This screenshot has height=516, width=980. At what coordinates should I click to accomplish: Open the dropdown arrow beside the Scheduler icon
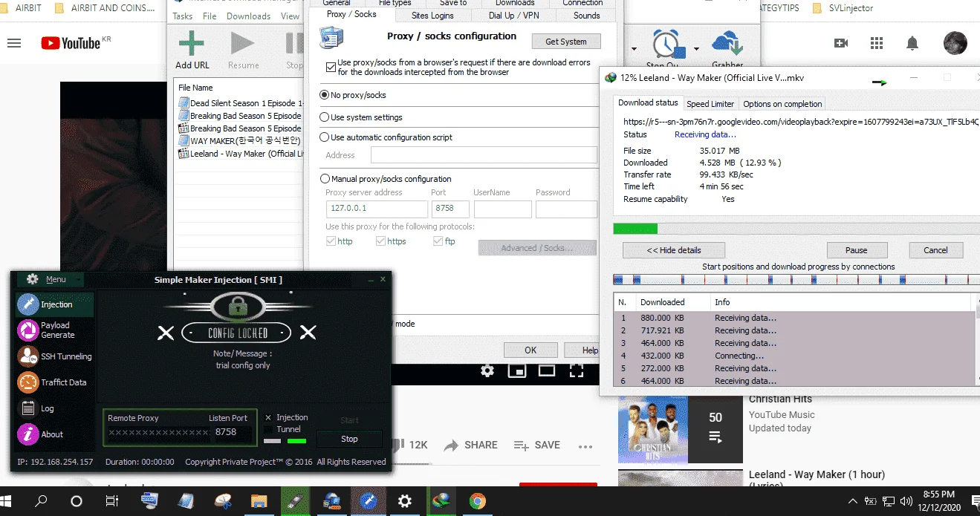[696, 49]
